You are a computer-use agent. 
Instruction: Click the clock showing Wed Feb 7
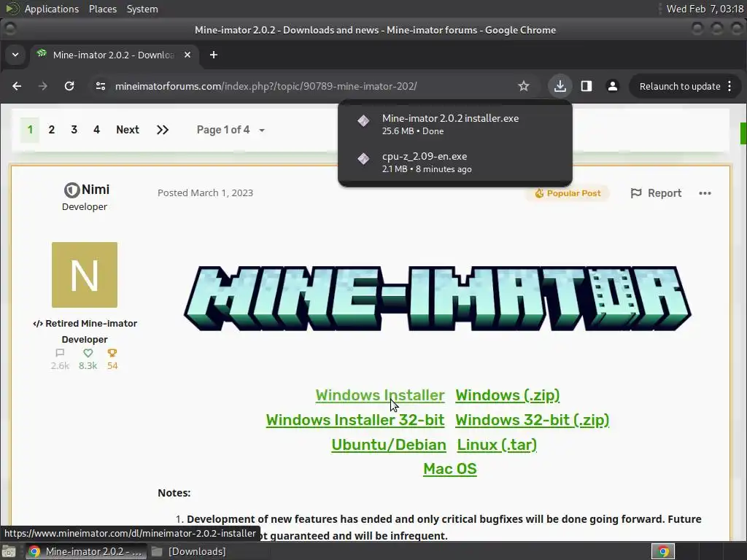coord(705,9)
